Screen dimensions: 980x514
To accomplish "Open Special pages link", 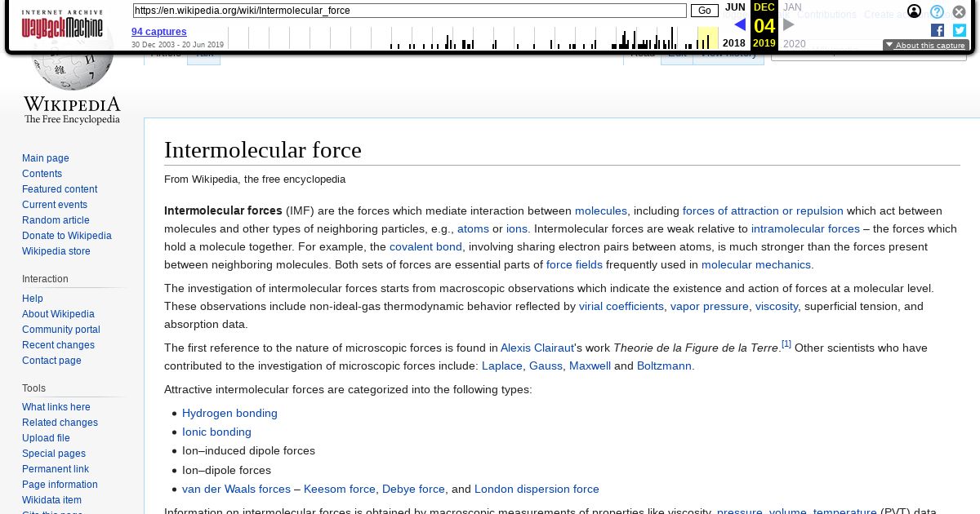I will [x=54, y=454].
